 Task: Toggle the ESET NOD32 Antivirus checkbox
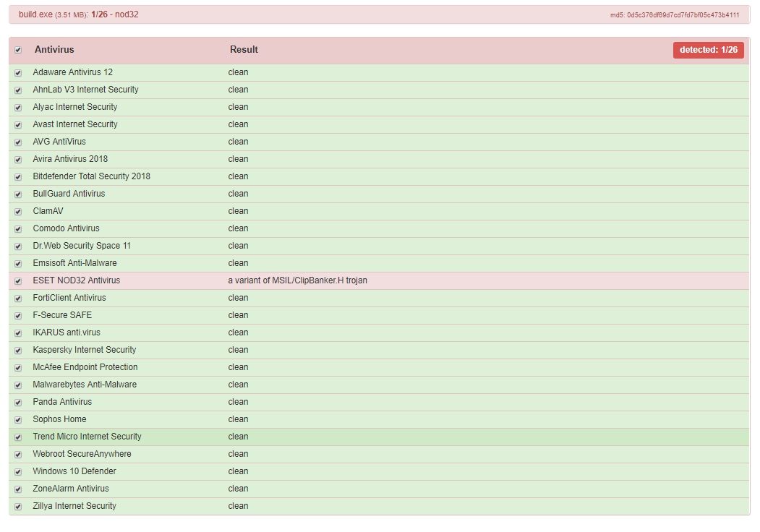(18, 281)
